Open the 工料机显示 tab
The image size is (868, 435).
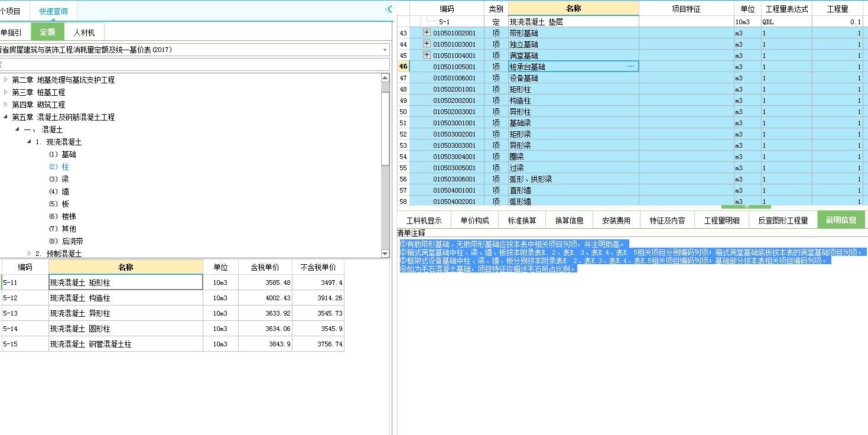(x=424, y=220)
